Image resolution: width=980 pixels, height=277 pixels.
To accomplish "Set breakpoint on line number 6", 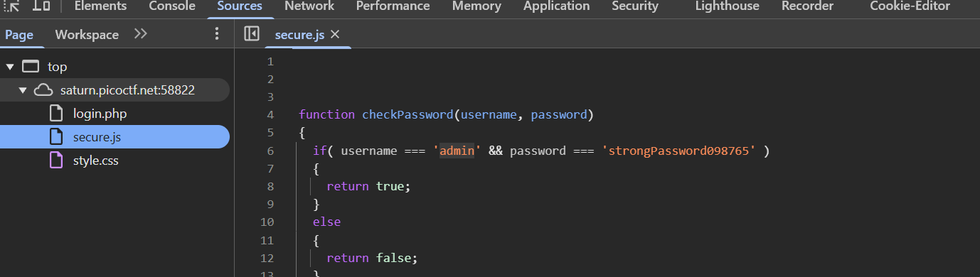I will [x=270, y=151].
